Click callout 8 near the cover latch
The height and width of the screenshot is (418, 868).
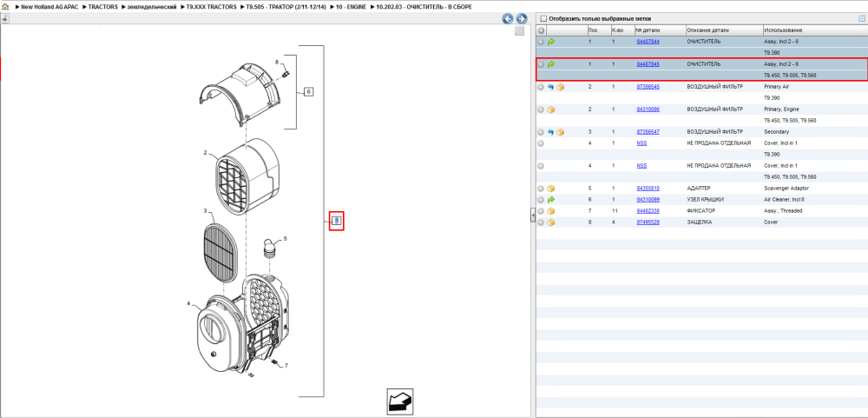277,62
